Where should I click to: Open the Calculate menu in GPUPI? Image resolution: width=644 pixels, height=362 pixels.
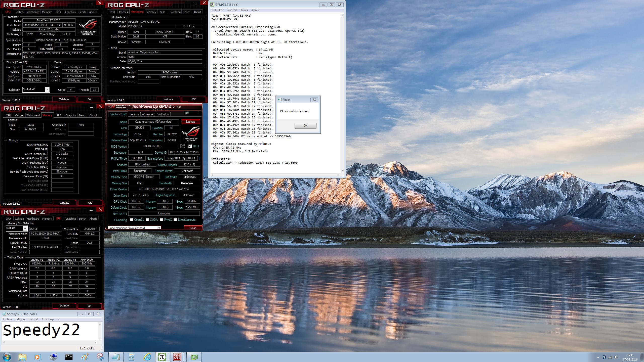[218, 10]
